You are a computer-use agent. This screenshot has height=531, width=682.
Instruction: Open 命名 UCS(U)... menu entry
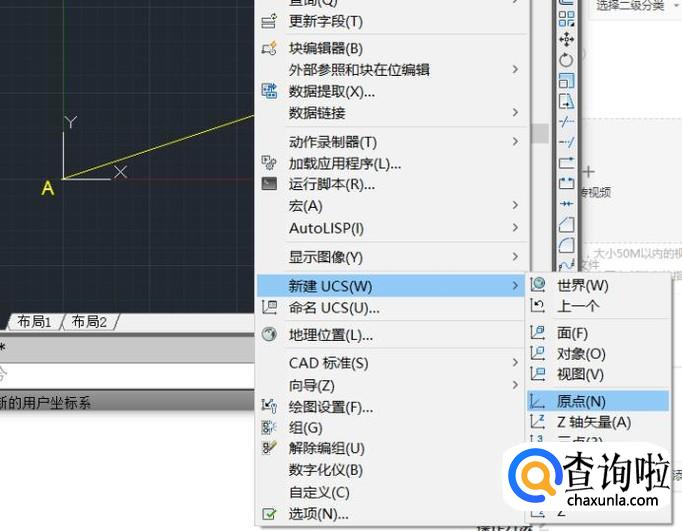(x=334, y=308)
